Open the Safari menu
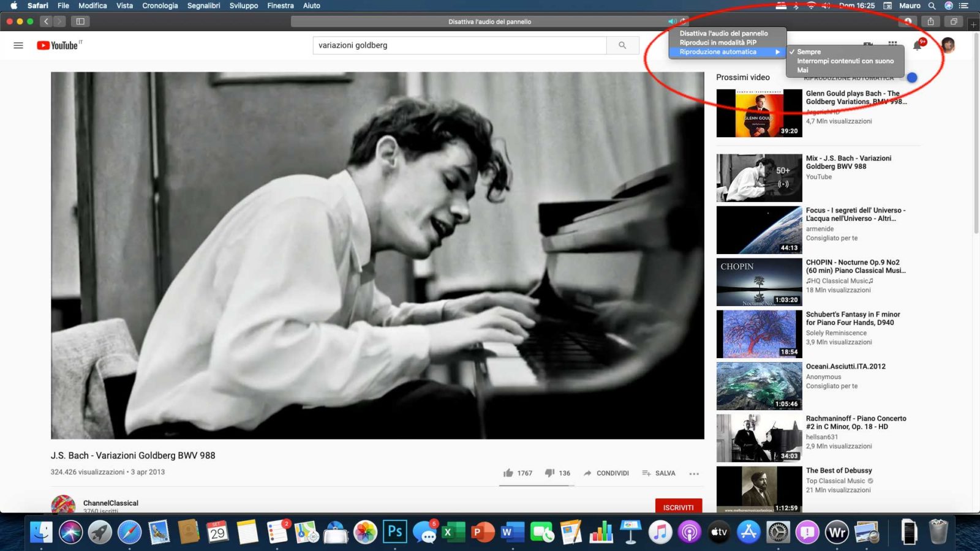The width and height of the screenshot is (980, 551). (38, 6)
